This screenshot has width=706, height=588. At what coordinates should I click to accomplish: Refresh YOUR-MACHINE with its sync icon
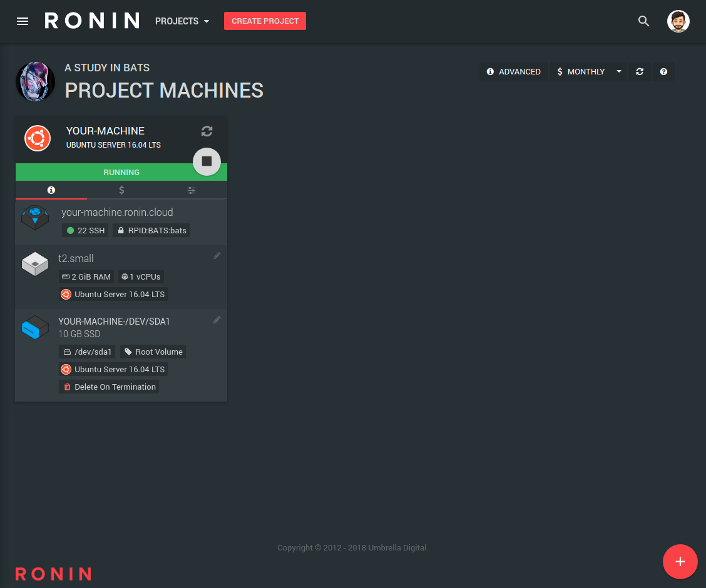click(x=207, y=131)
